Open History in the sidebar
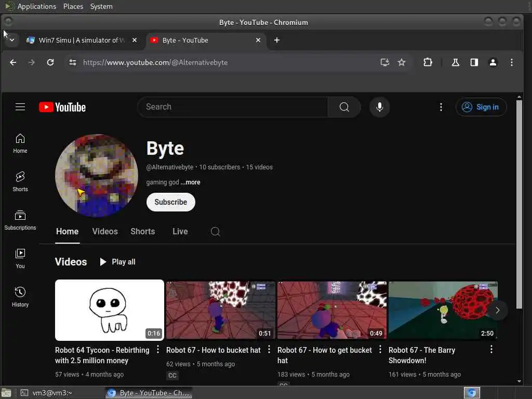Image resolution: width=532 pixels, height=399 pixels. (20, 297)
